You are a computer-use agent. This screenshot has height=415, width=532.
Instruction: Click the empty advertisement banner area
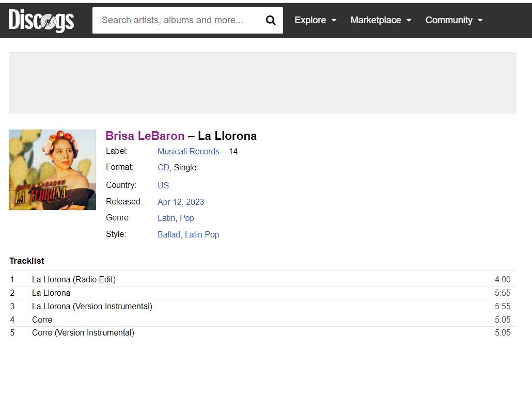(x=262, y=83)
